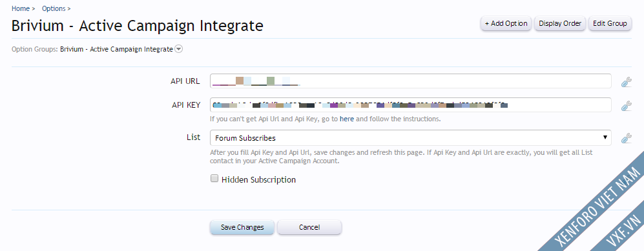The image size is (644, 251).
Task: Open the Display Order button
Action: coord(560,23)
